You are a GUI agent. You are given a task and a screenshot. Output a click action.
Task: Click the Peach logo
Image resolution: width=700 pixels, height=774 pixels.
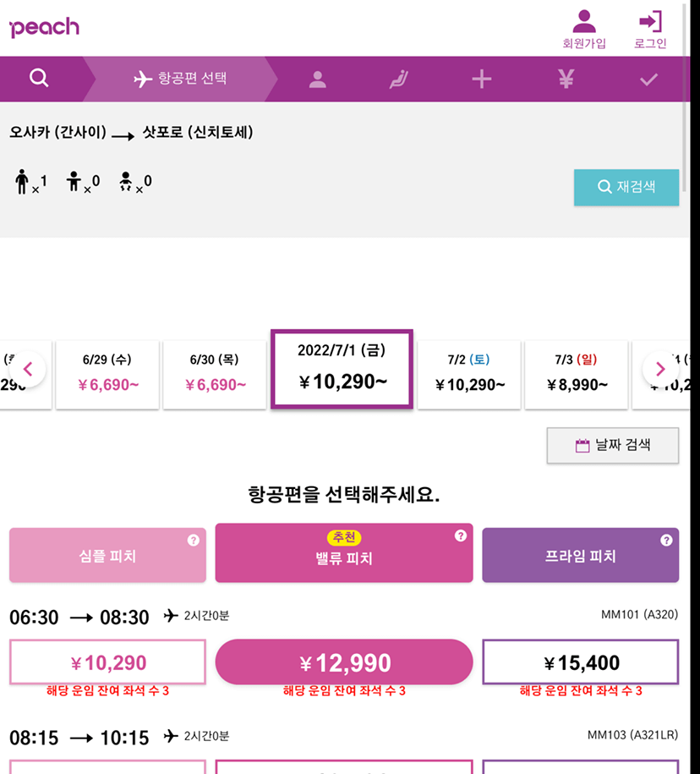(44, 27)
